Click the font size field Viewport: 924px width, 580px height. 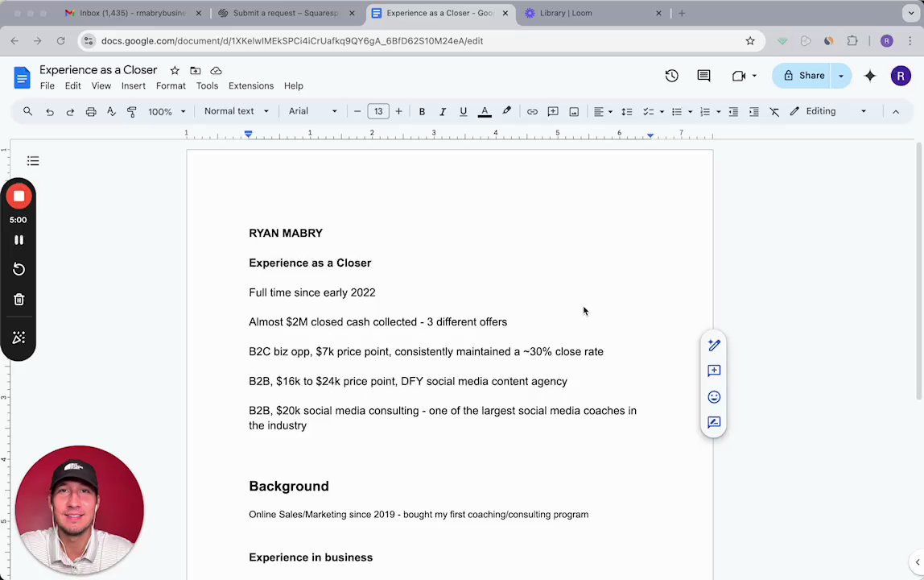tap(378, 111)
